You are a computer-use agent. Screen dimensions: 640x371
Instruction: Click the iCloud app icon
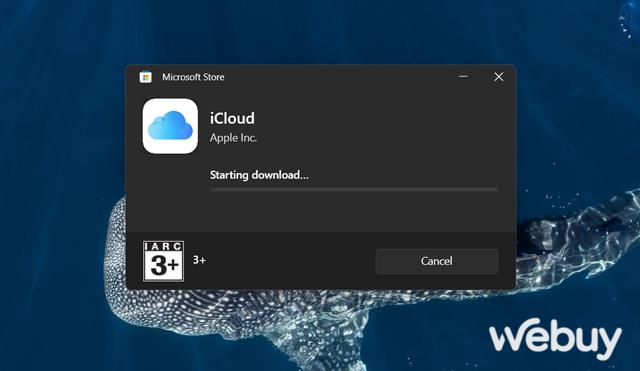[170, 126]
